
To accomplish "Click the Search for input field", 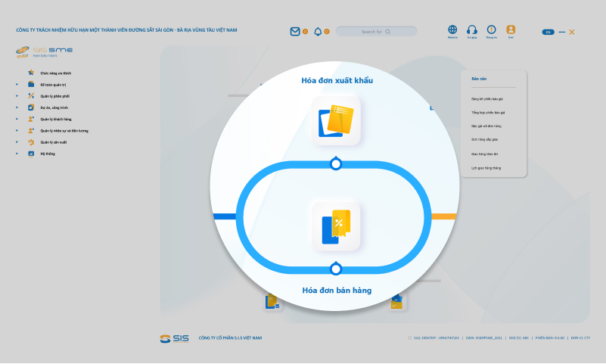I will point(376,32).
